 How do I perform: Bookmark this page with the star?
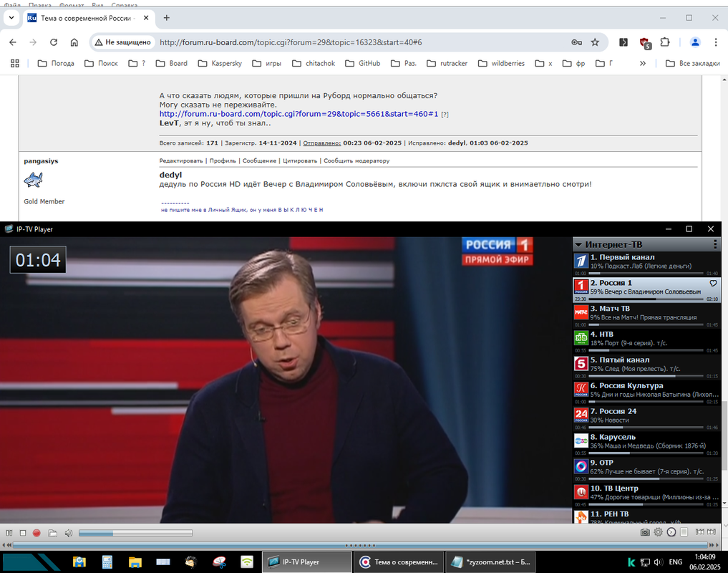pos(595,42)
